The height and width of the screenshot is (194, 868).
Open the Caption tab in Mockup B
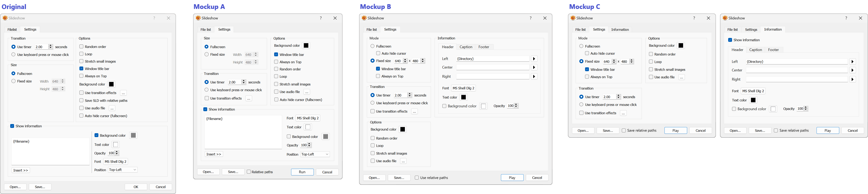coord(466,47)
